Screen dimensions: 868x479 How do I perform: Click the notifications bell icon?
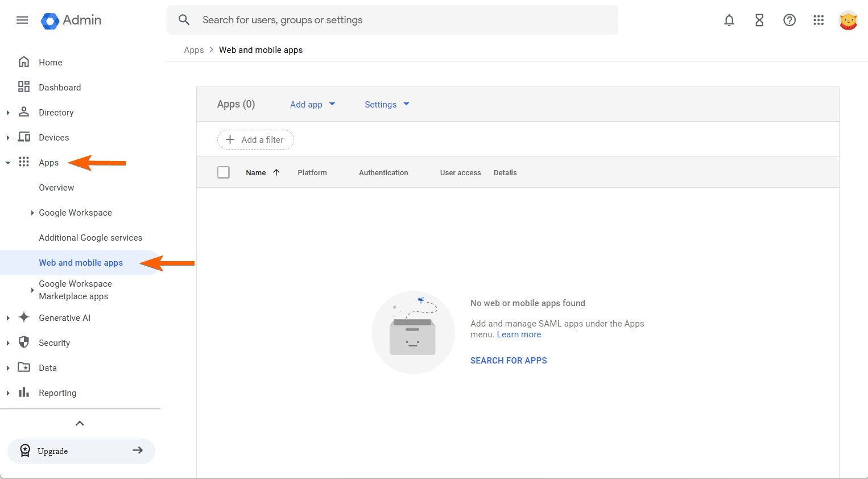click(729, 20)
